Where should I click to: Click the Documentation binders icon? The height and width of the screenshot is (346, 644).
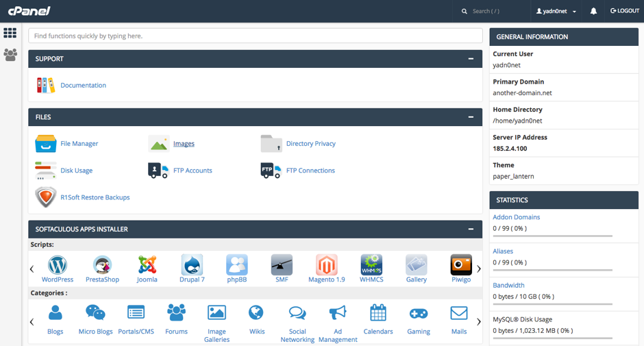click(x=46, y=85)
